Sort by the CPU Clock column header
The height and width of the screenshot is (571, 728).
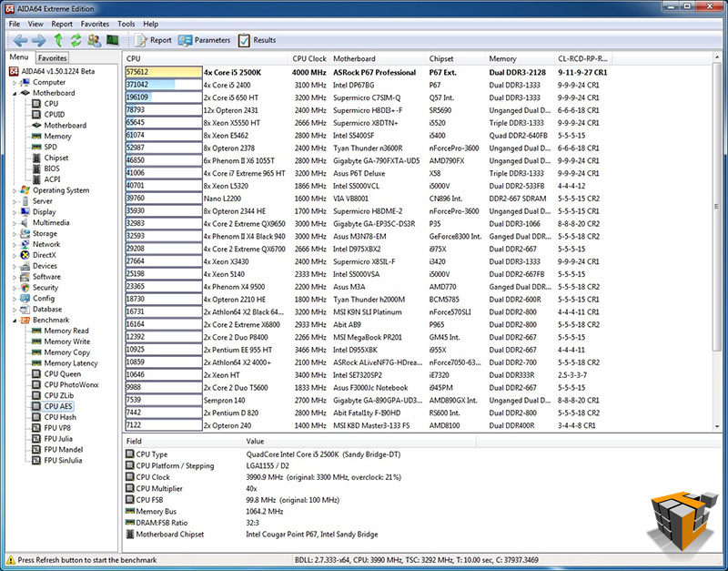308,58
